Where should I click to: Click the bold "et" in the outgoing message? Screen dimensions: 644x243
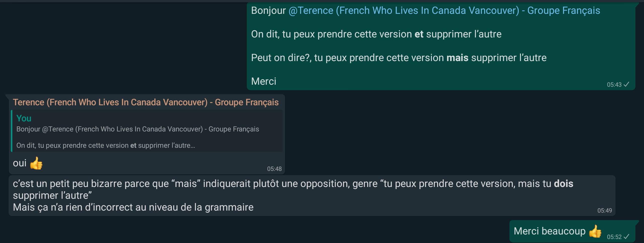click(419, 34)
